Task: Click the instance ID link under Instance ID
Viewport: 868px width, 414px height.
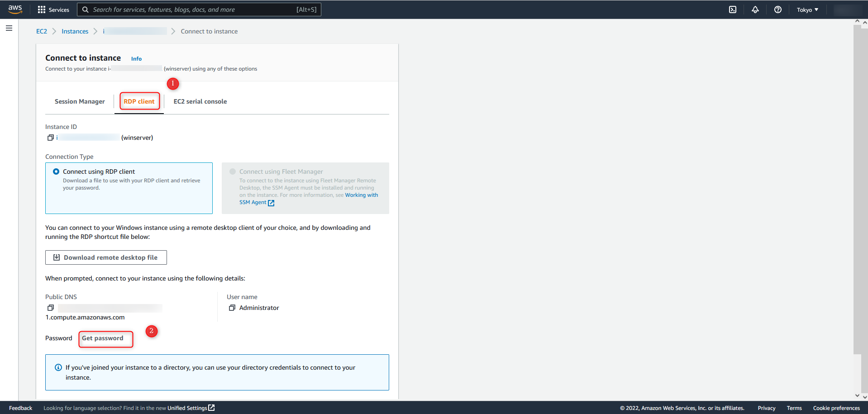Action: coord(88,138)
